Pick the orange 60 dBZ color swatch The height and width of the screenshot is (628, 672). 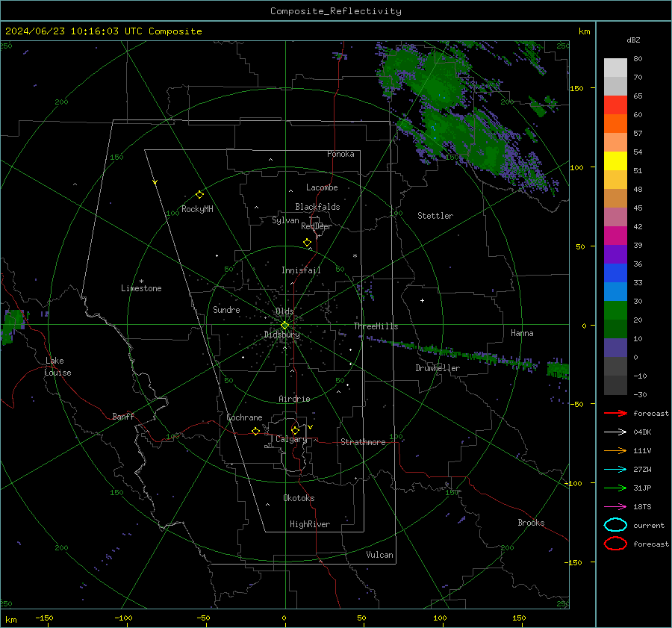coord(615,124)
